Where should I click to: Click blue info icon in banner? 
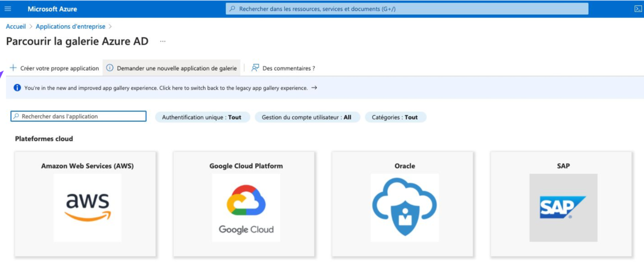[17, 88]
